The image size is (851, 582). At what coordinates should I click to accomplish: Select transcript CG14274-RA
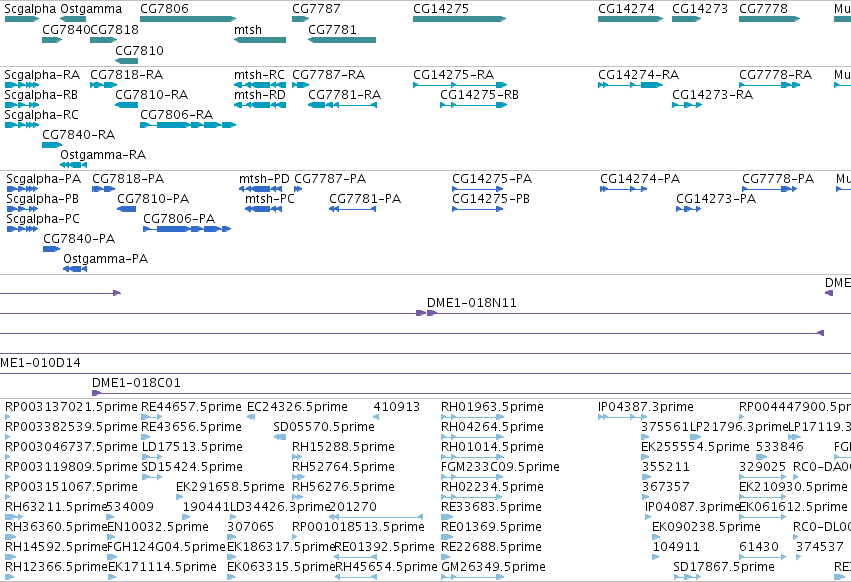click(639, 75)
